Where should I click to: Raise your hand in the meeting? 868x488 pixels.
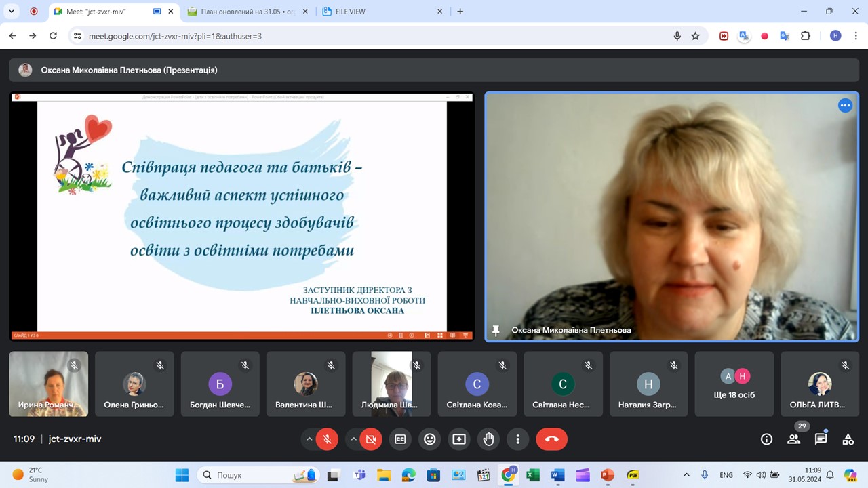(x=488, y=439)
